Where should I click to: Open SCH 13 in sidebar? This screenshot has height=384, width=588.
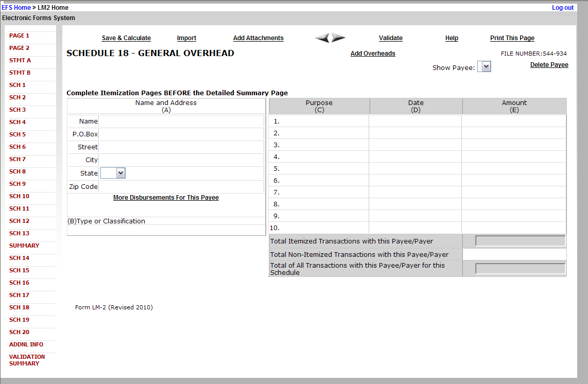point(19,234)
